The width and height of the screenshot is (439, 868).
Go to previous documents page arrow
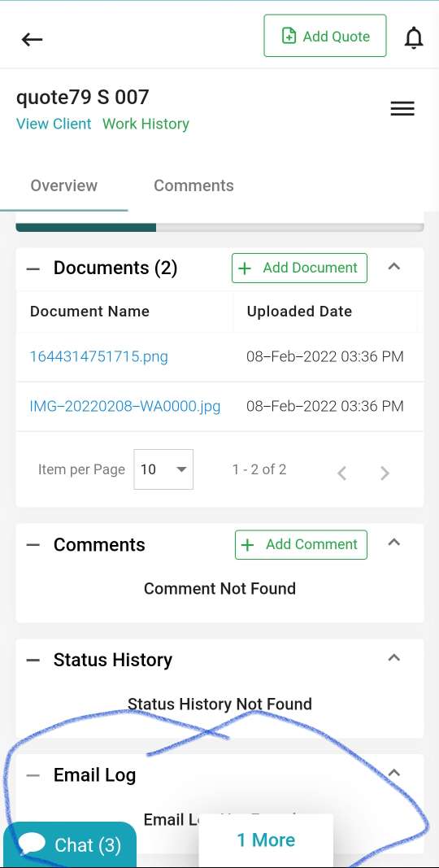pos(342,473)
